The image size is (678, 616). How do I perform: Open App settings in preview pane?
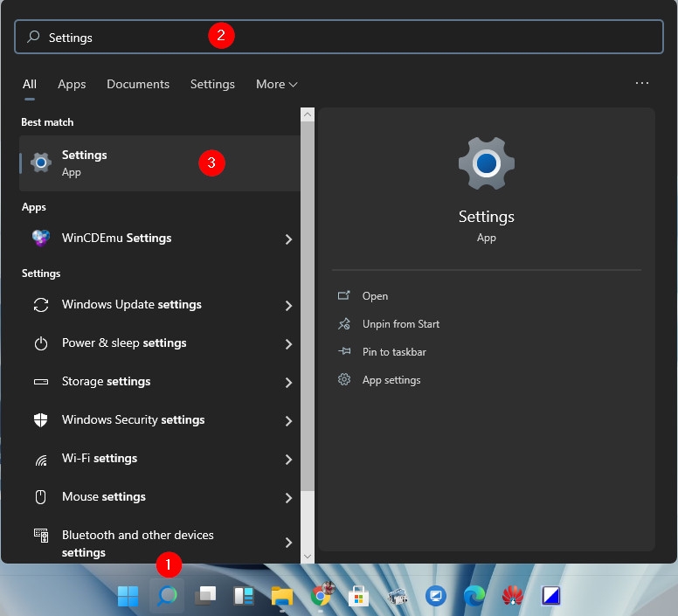tap(391, 380)
